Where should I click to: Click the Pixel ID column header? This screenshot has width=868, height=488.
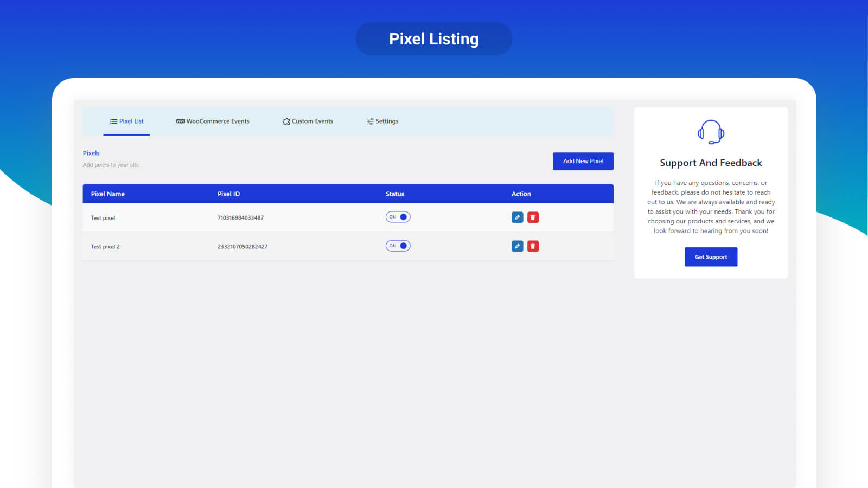[x=228, y=194]
